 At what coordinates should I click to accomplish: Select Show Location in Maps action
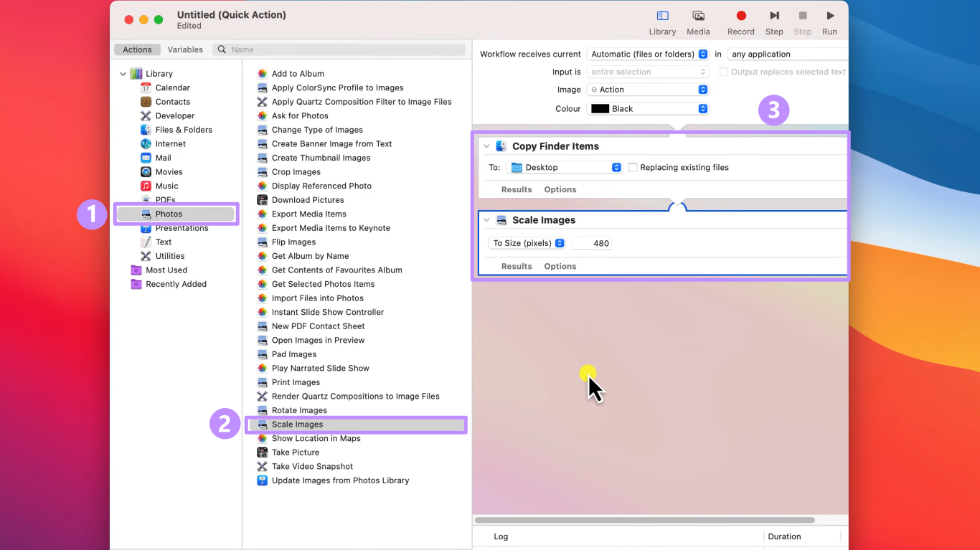point(316,438)
